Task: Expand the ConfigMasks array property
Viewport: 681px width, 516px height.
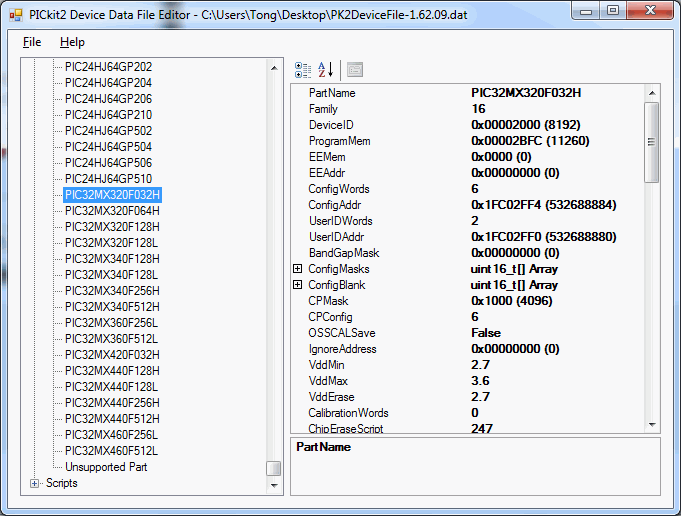Action: click(298, 269)
